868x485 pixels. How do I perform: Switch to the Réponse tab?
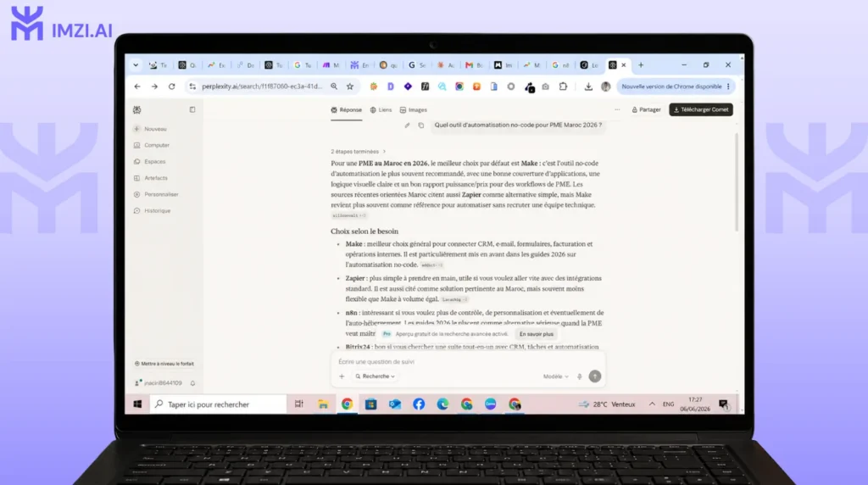tap(347, 109)
